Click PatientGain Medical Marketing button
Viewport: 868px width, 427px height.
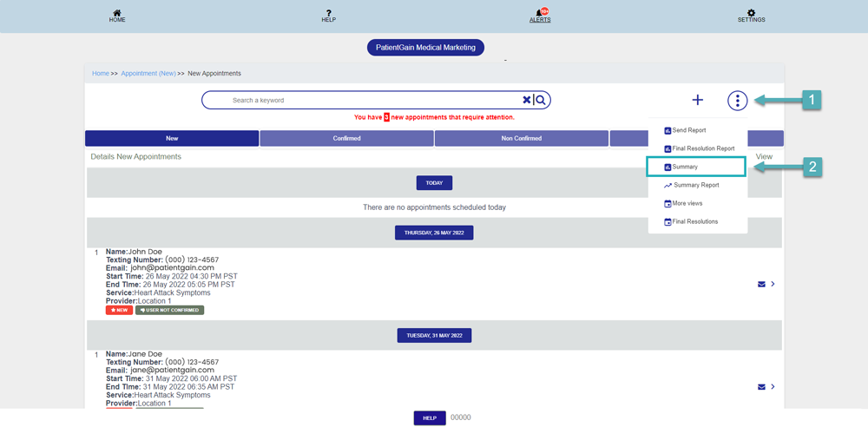[x=425, y=48]
